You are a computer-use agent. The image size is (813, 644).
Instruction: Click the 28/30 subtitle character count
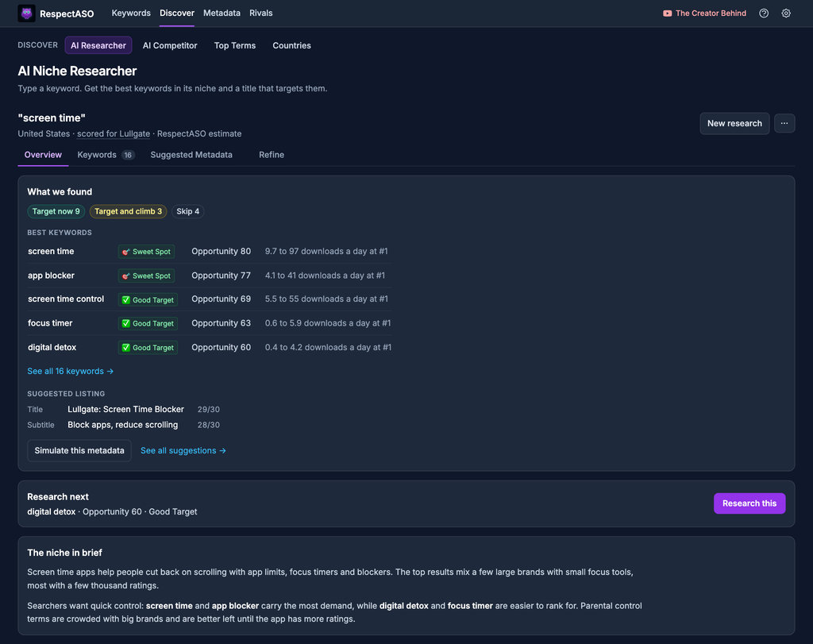tap(209, 425)
